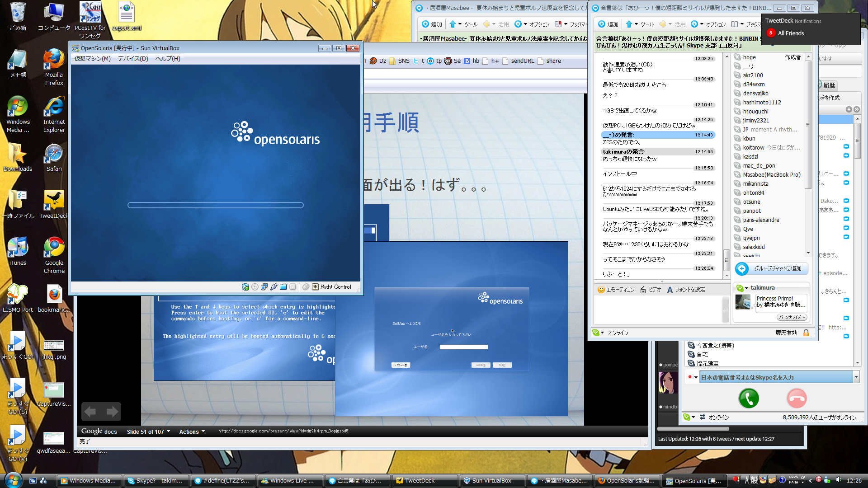Open the 仮想マシン(M) menu in VirtualBox
Image resolution: width=868 pixels, height=488 pixels.
pos(92,59)
